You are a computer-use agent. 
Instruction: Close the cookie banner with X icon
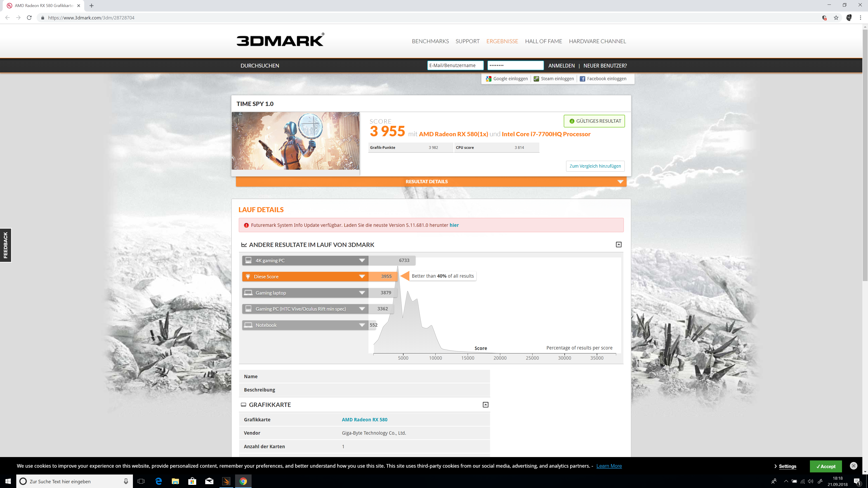click(x=853, y=466)
